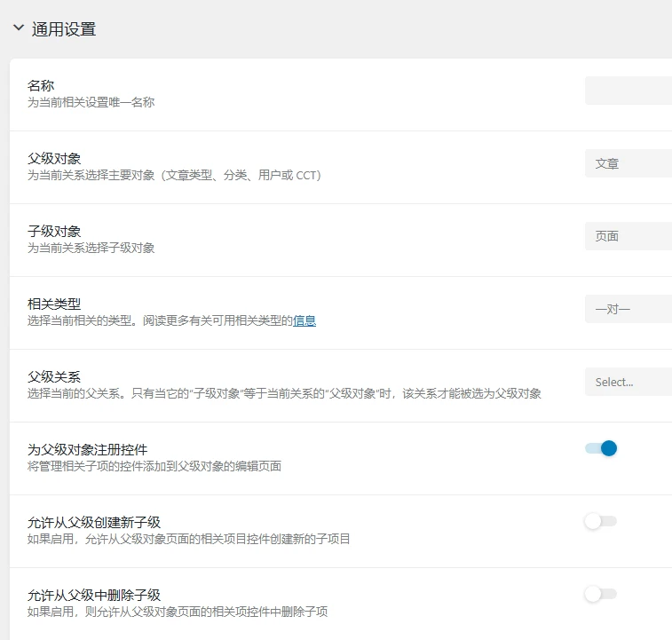
Task: Click the 允许从父级中删除子级 label
Action: [94, 596]
